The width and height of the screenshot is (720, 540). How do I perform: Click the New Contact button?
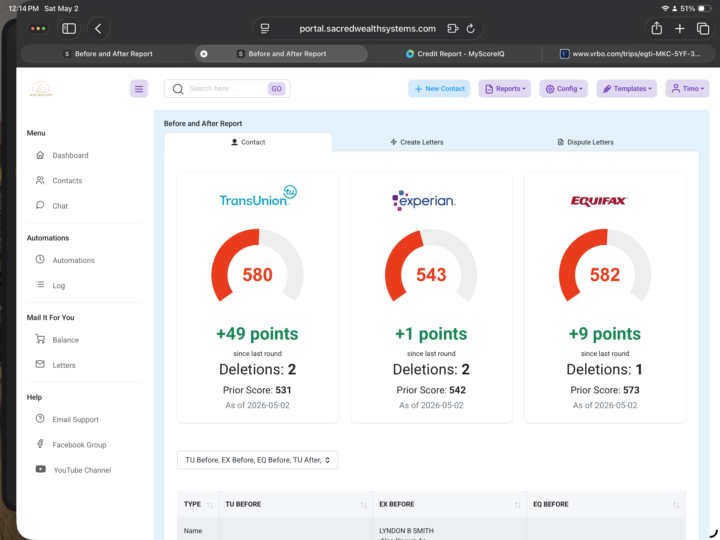439,89
